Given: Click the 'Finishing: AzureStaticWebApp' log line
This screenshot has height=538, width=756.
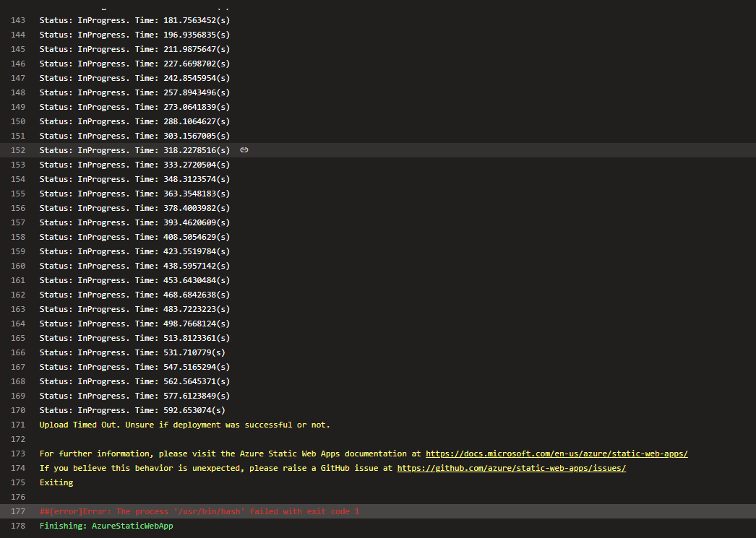Looking at the screenshot, I should [x=106, y=526].
